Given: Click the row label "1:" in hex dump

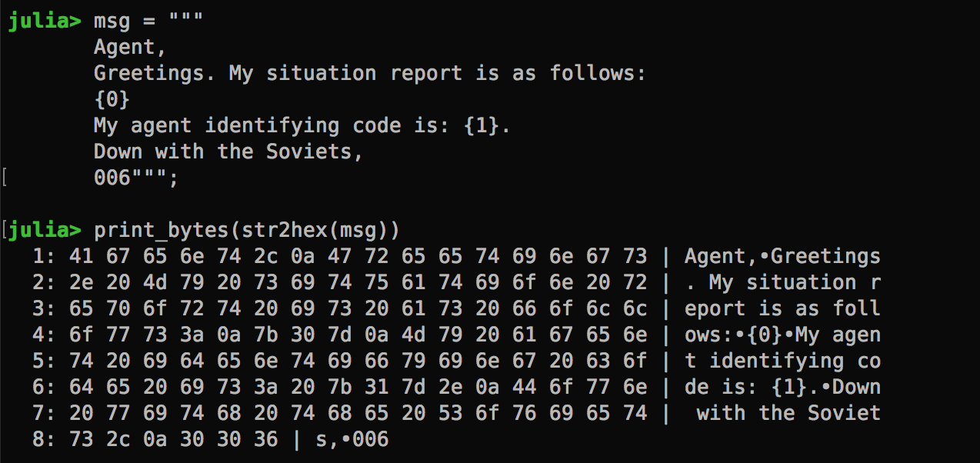Looking at the screenshot, I should tap(44, 256).
